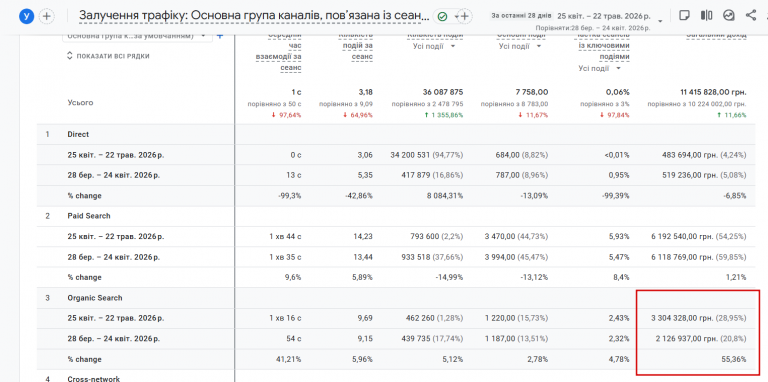Expand "ПОКАЗАТИ ВСІ РЯДКИ"

tap(108, 56)
